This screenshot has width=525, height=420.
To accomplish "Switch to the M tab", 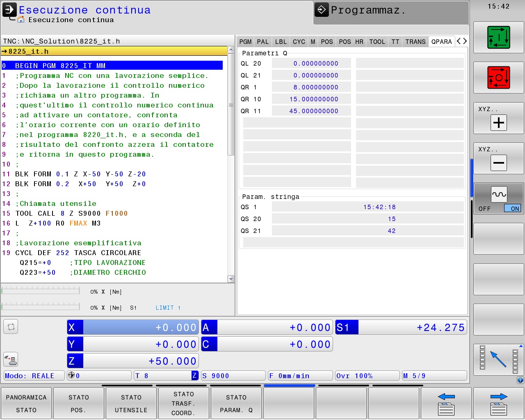I will tap(313, 41).
